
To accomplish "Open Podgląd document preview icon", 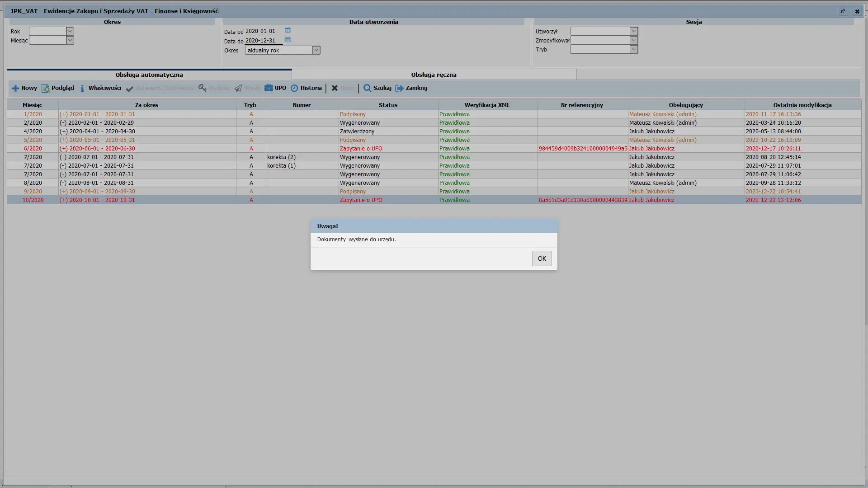I will click(45, 88).
